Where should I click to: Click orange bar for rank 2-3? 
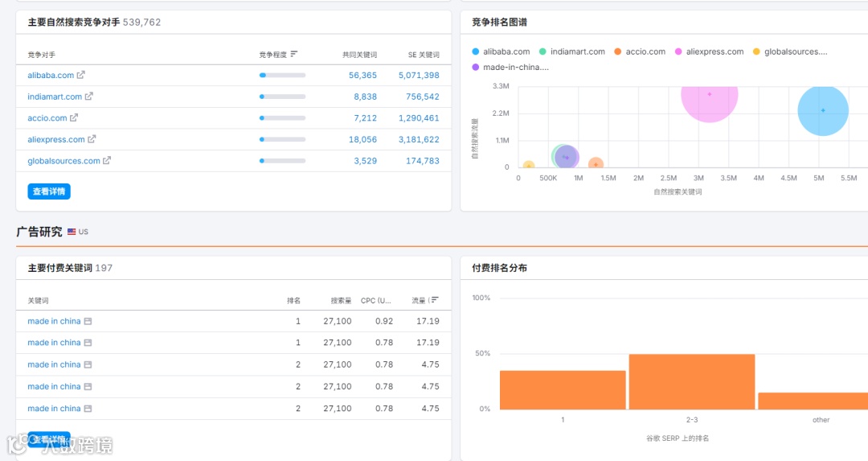coord(692,382)
